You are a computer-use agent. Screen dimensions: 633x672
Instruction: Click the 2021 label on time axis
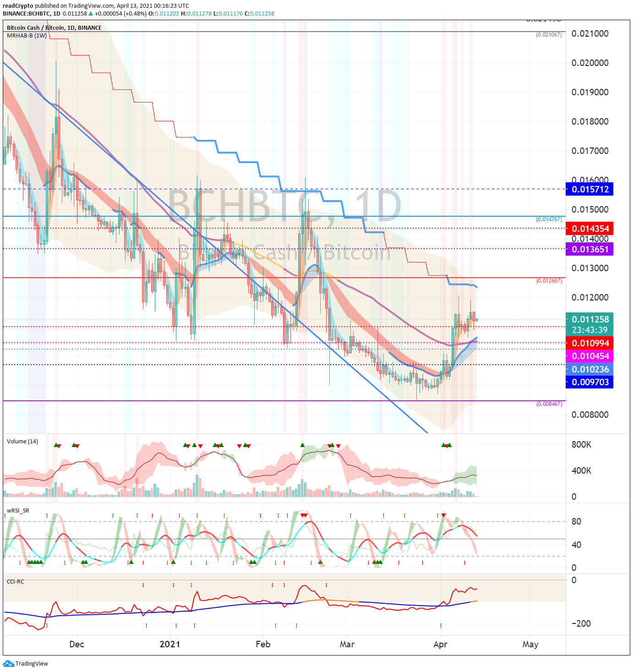(170, 644)
